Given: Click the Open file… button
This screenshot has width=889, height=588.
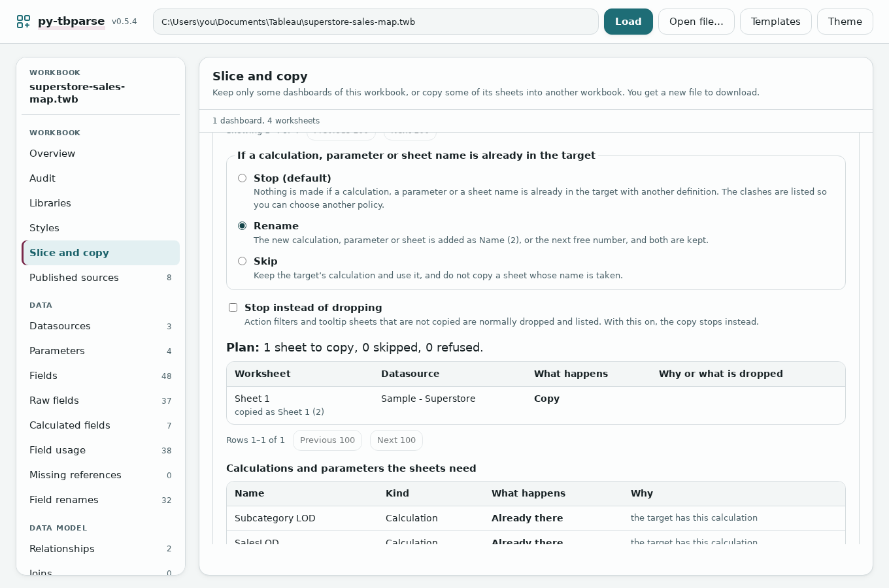Looking at the screenshot, I should click(x=696, y=22).
